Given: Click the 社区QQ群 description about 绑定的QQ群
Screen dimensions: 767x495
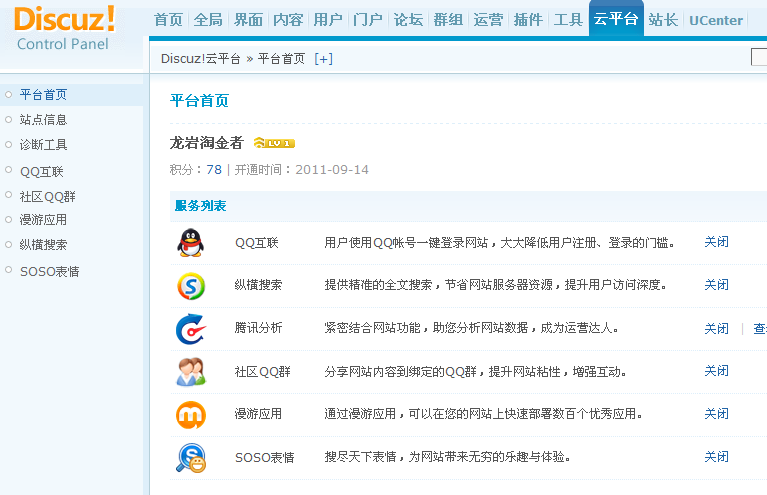Looking at the screenshot, I should pos(475,372).
